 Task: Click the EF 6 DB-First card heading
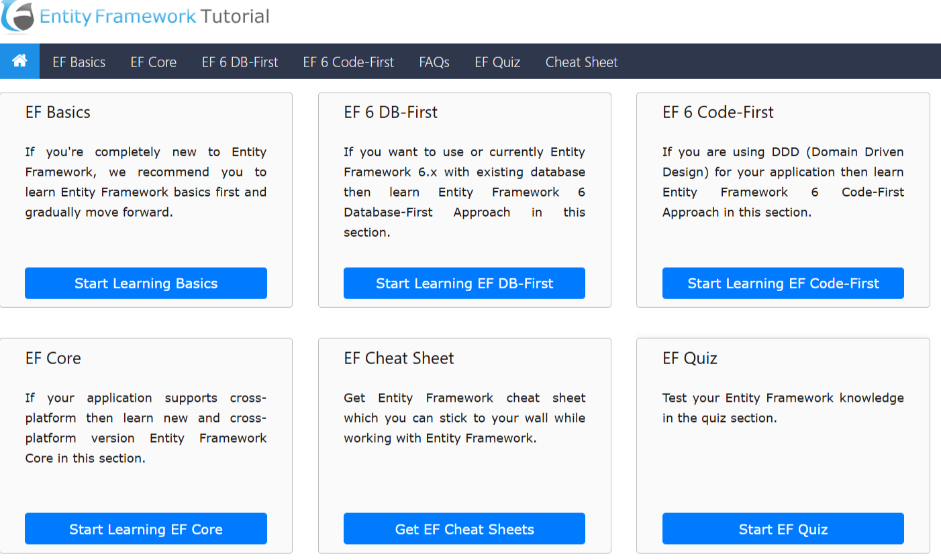[391, 113]
